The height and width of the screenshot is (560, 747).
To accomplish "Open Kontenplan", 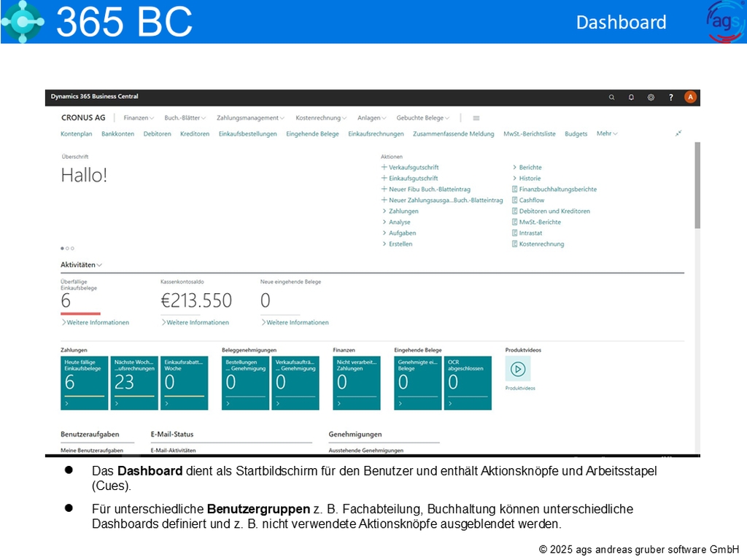I will click(x=76, y=134).
